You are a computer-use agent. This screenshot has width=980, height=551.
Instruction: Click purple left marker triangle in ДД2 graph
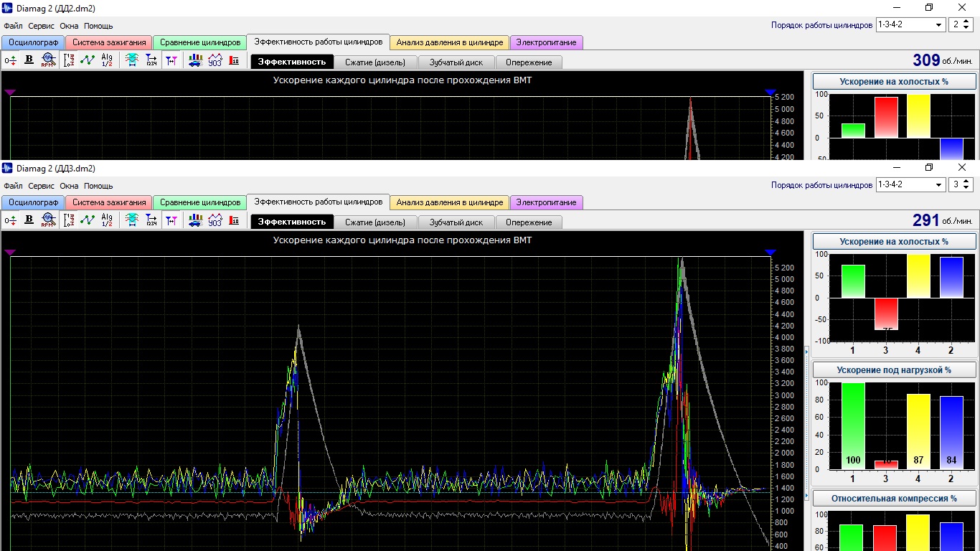click(10, 92)
